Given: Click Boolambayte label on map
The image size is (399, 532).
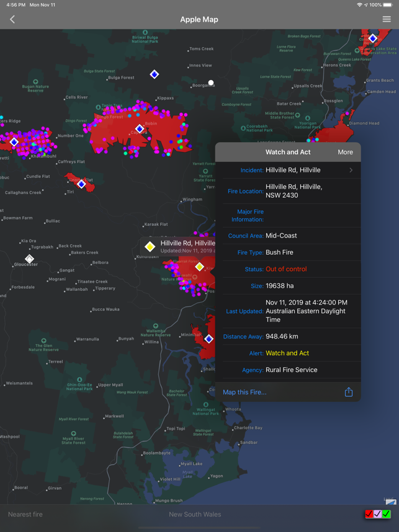Looking at the screenshot, I should click(x=156, y=453).
